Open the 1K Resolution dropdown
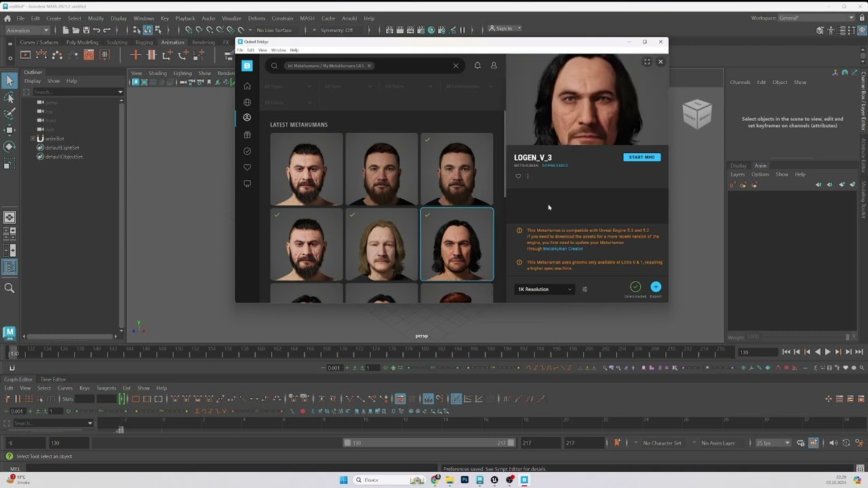 click(x=545, y=289)
